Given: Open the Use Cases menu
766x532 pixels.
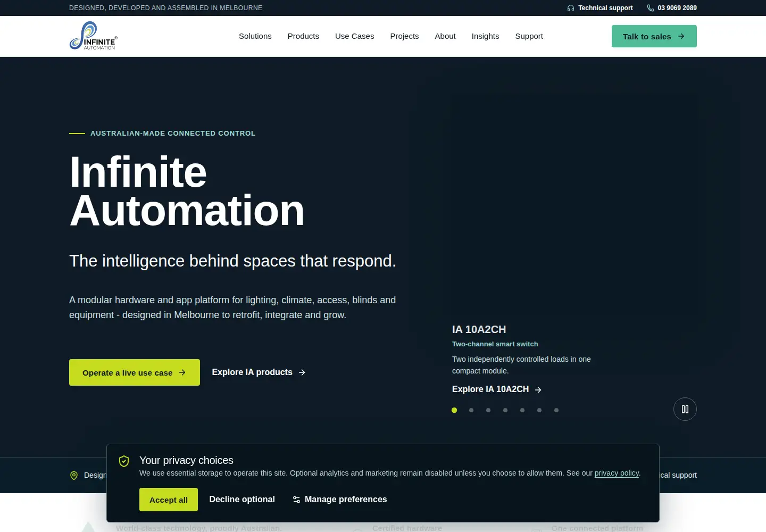Looking at the screenshot, I should 354,36.
